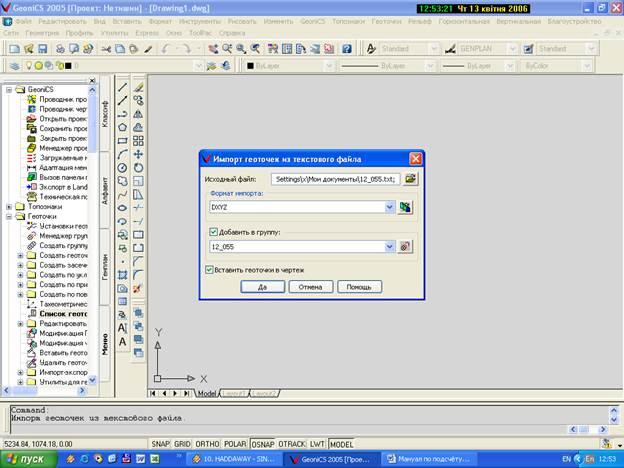Open group manager icon beside 12_055
This screenshot has width=624, height=468.
tap(405, 247)
